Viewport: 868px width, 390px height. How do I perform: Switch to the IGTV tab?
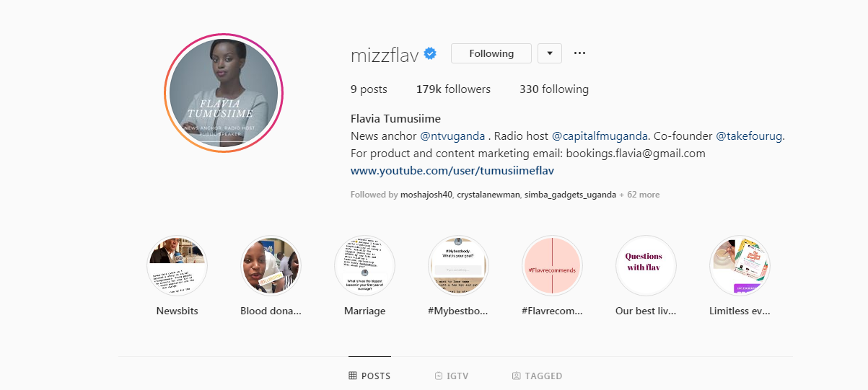click(452, 376)
